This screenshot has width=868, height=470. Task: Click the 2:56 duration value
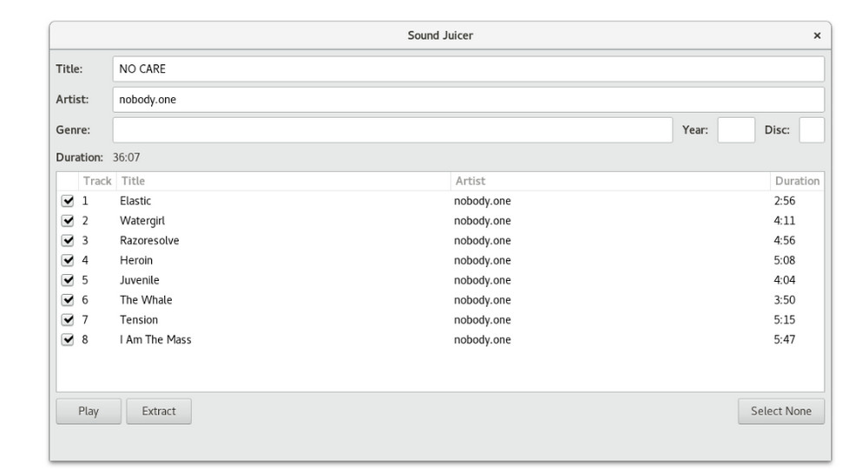(x=785, y=200)
